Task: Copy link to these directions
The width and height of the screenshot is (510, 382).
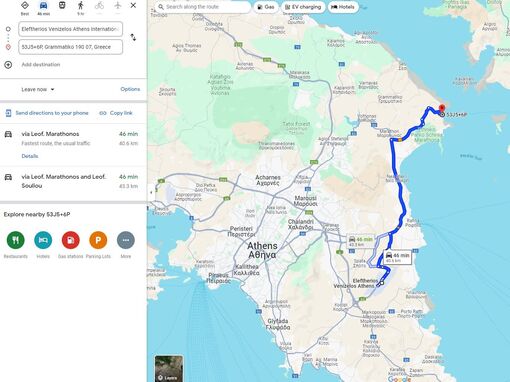Action: [x=116, y=113]
